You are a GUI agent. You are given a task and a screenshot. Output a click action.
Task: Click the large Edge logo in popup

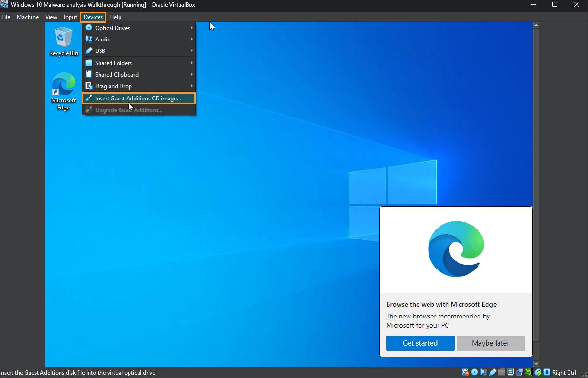[456, 249]
